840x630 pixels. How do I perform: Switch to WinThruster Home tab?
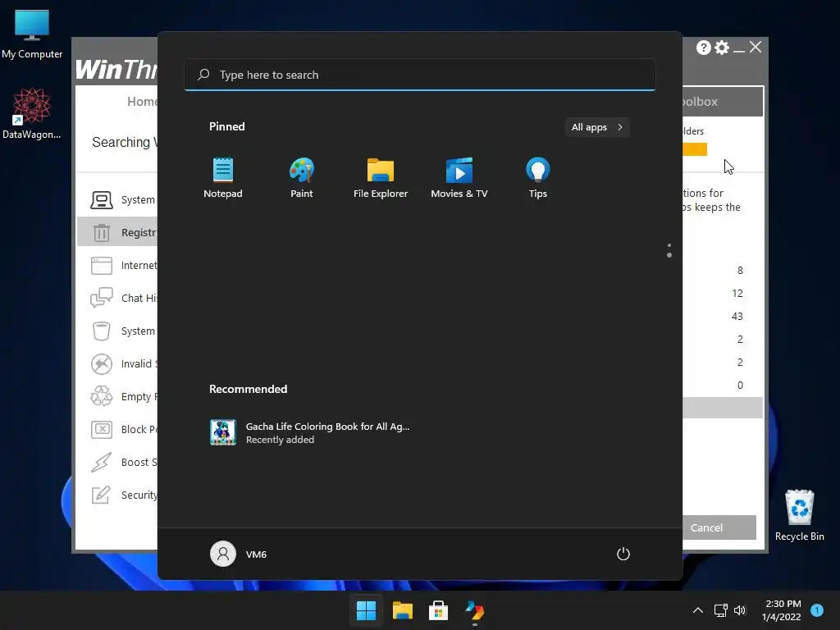coord(142,101)
